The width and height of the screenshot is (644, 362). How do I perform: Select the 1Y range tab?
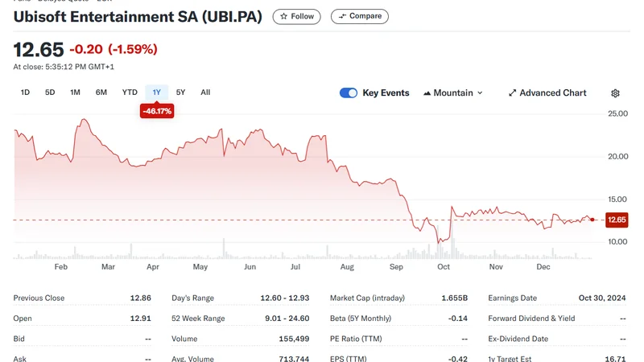pos(156,93)
